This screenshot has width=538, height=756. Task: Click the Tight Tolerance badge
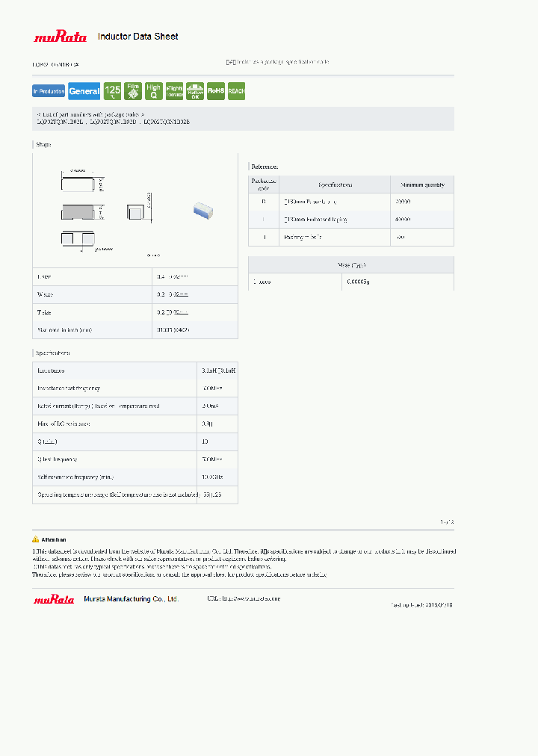pyautogui.click(x=175, y=91)
